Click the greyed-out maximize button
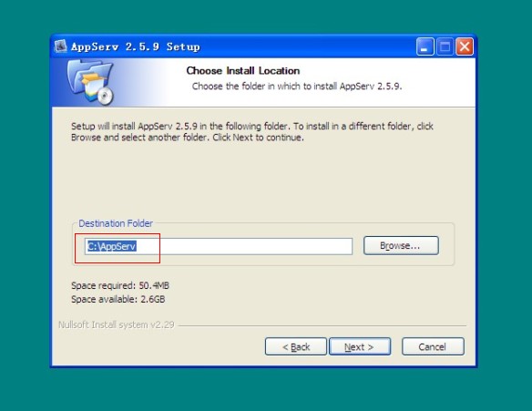Image resolution: width=532 pixels, height=411 pixels. click(x=445, y=46)
